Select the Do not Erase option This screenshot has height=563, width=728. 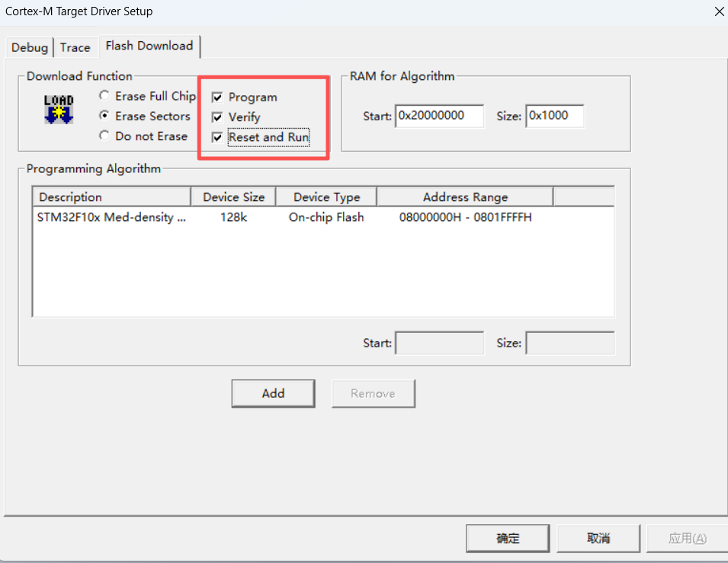click(143, 136)
